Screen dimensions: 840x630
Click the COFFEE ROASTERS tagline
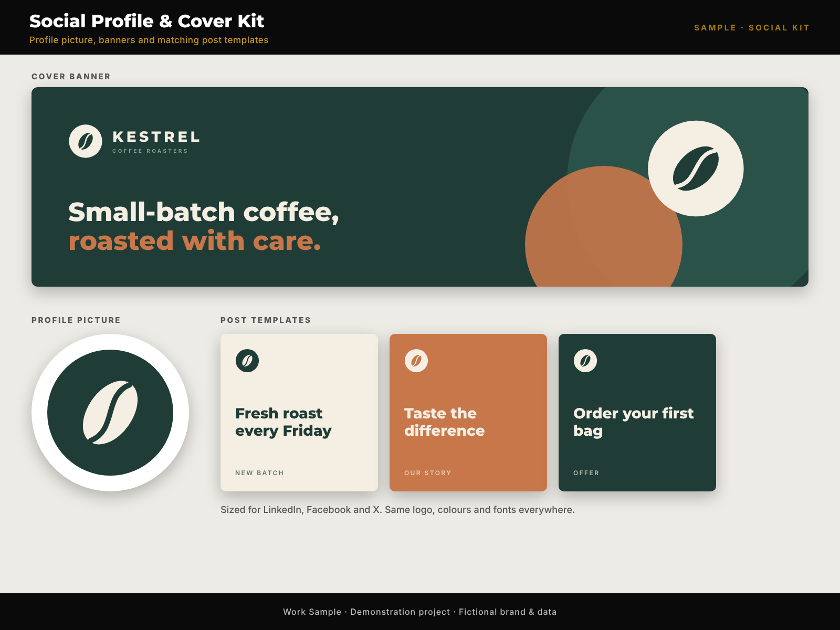[150, 151]
